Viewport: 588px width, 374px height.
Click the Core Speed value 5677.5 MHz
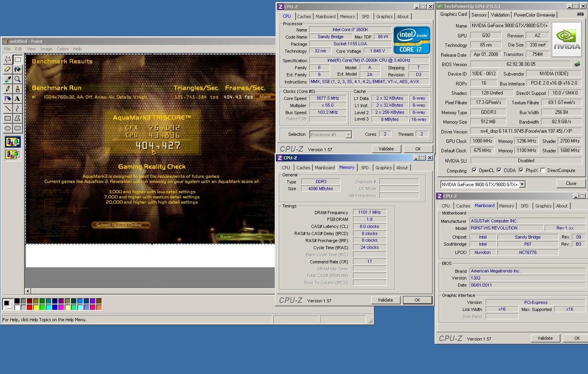(x=327, y=98)
